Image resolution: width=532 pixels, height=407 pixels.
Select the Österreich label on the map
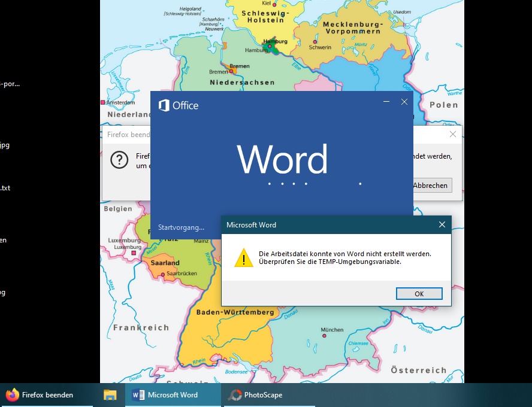[419, 370]
